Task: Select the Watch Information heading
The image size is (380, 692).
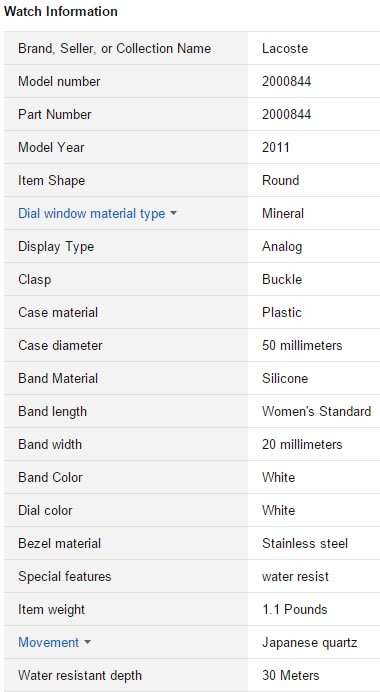Action: (x=60, y=11)
